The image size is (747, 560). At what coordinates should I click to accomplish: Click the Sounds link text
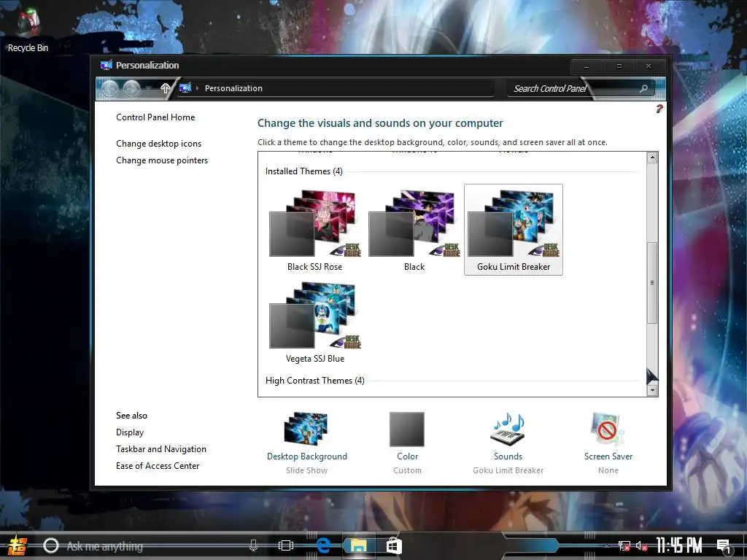[508, 456]
